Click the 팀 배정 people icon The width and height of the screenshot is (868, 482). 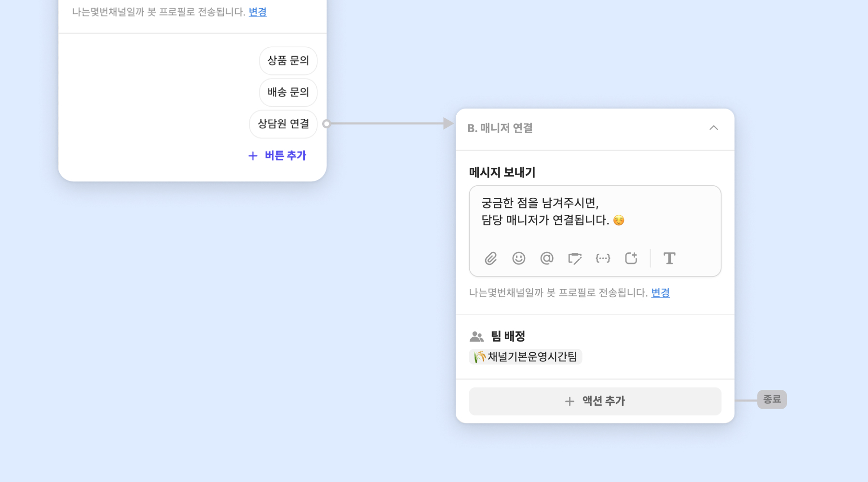pyautogui.click(x=476, y=336)
